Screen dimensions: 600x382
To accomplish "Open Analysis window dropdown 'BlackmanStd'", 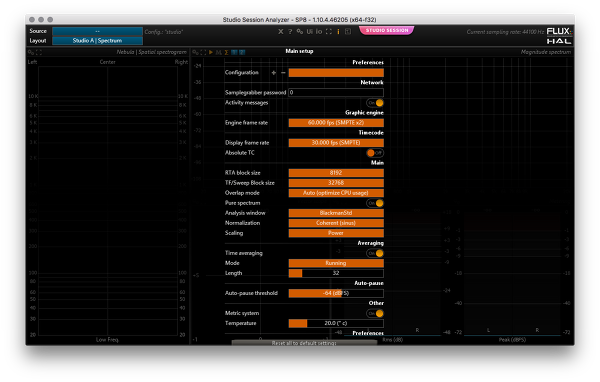I will coord(336,213).
